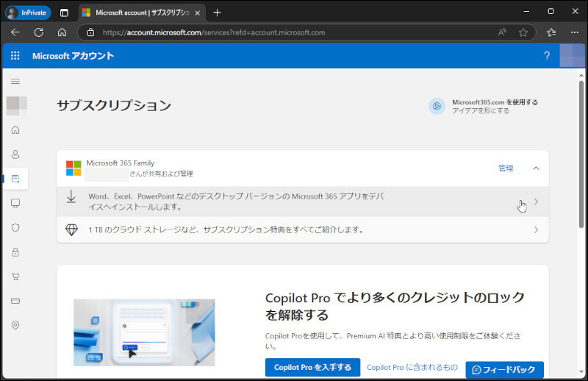The height and width of the screenshot is (381, 588).
Task: Click the browser back arrow
Action: pos(15,32)
